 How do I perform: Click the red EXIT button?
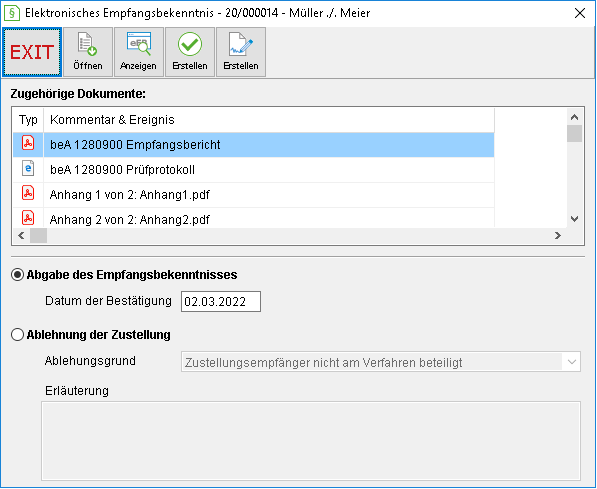[x=32, y=52]
